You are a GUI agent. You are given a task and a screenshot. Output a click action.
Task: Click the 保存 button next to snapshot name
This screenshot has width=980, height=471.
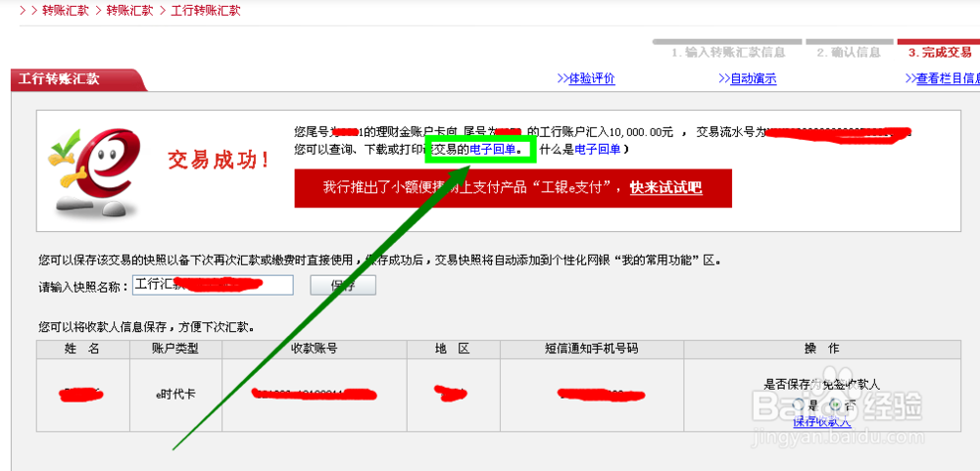343,286
